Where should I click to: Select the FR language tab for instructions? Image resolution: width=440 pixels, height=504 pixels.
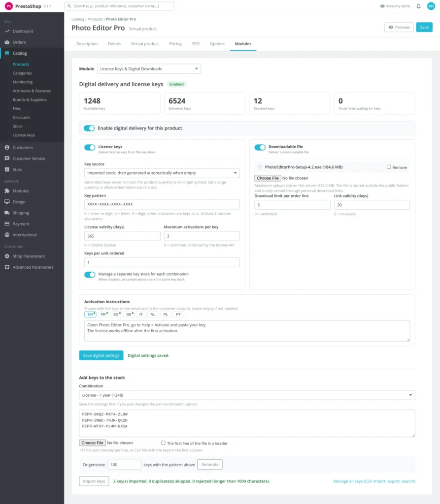(103, 315)
